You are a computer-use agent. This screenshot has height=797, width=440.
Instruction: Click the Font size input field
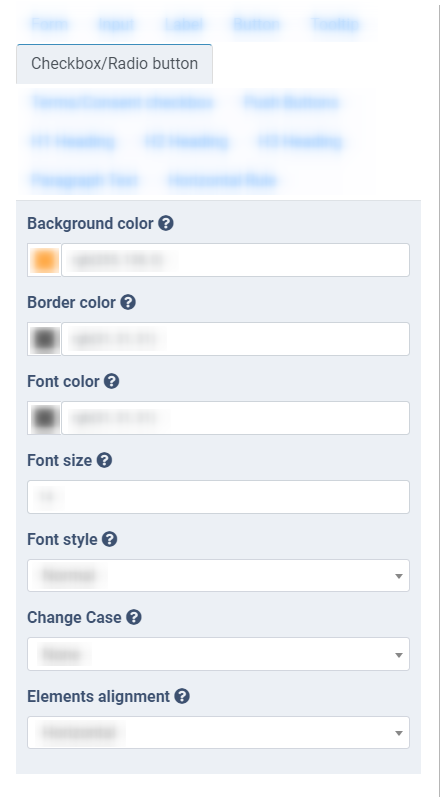(x=218, y=497)
